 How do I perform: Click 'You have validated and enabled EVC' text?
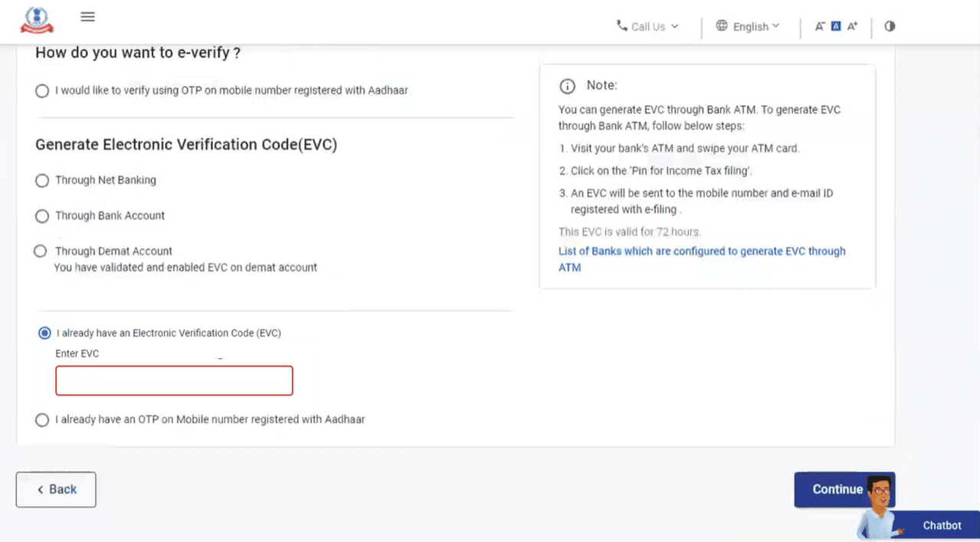pyautogui.click(x=185, y=268)
